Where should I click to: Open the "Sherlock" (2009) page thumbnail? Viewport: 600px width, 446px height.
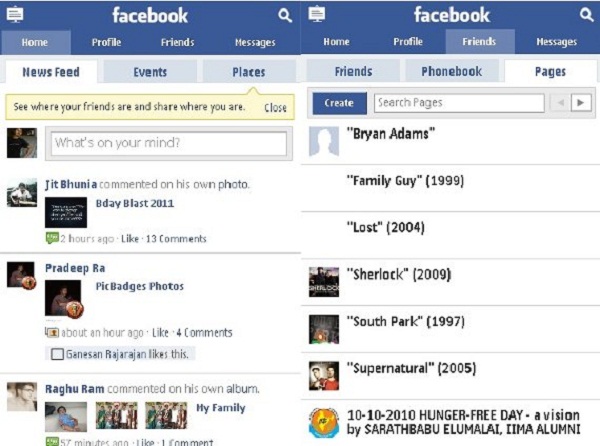324,282
